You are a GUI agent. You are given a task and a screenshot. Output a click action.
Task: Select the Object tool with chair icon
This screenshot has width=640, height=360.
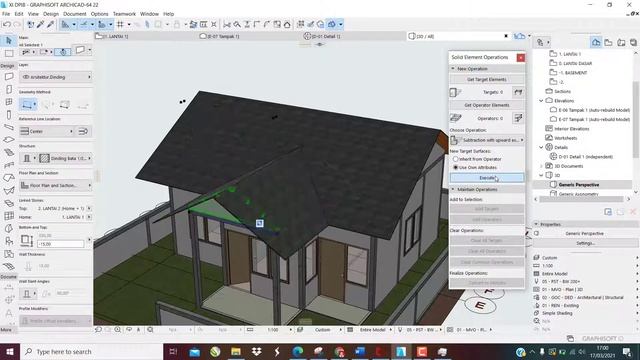coord(9,241)
